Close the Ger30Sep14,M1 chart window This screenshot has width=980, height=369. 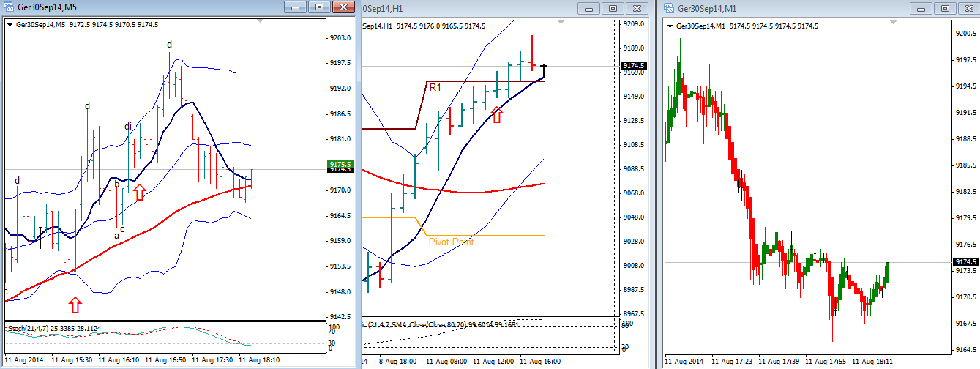(x=968, y=8)
